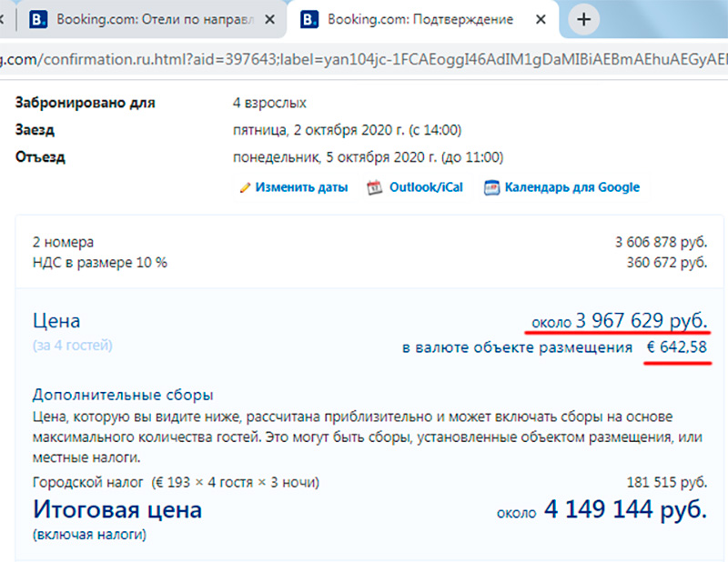This screenshot has height=562, width=728.
Task: Select the Booking.com Подтверждение tab
Action: [419, 19]
